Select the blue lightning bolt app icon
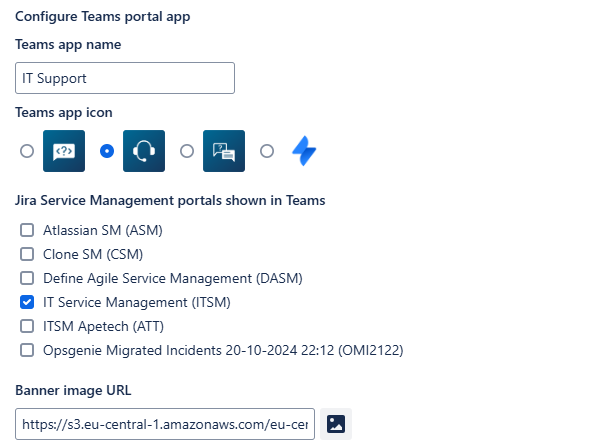The image size is (601, 448). 304,151
